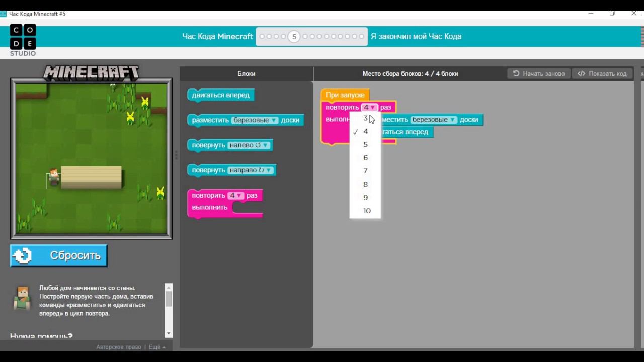Toggle the workspace repeat count dropdown showing 4
This screenshot has height=362, width=644.
(369, 107)
